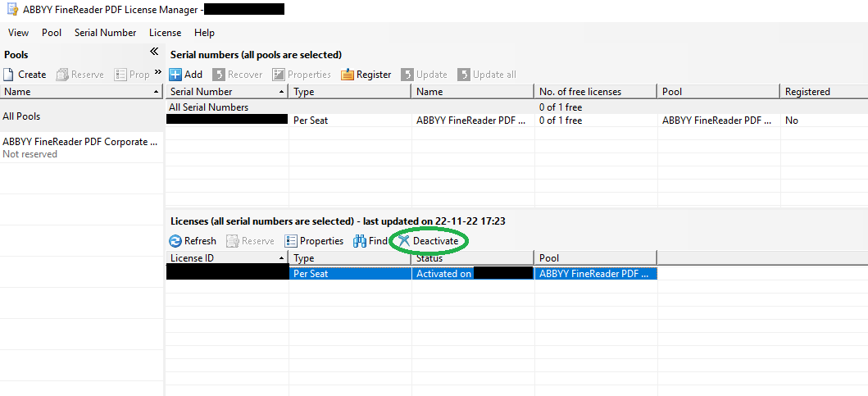Select All Pools in the pools list
Image resolution: width=868 pixels, height=396 pixels.
point(81,116)
